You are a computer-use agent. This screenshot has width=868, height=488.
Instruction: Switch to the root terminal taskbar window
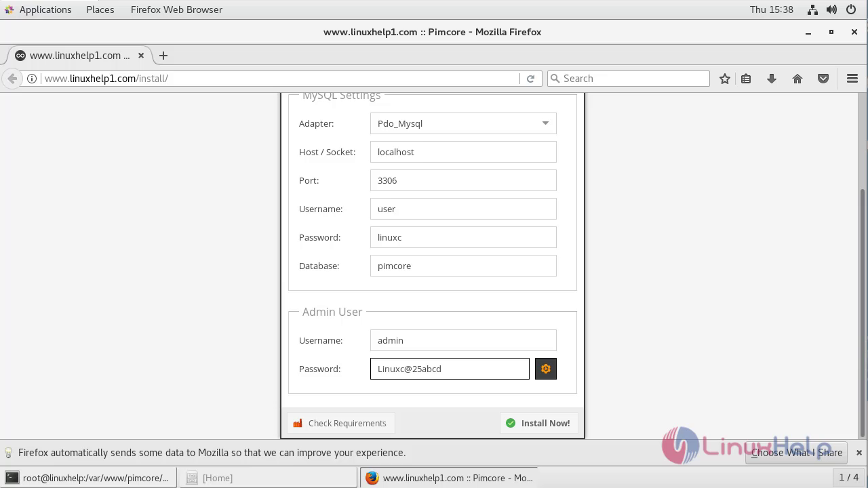coord(88,478)
